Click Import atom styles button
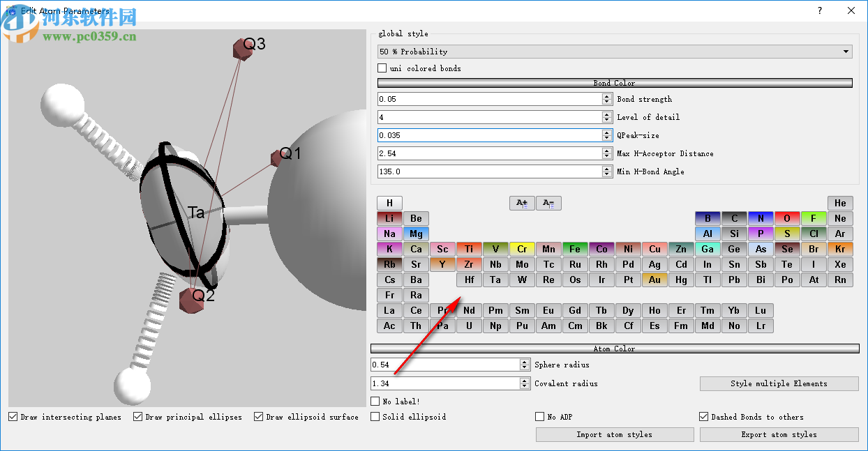The width and height of the screenshot is (868, 451). click(615, 434)
